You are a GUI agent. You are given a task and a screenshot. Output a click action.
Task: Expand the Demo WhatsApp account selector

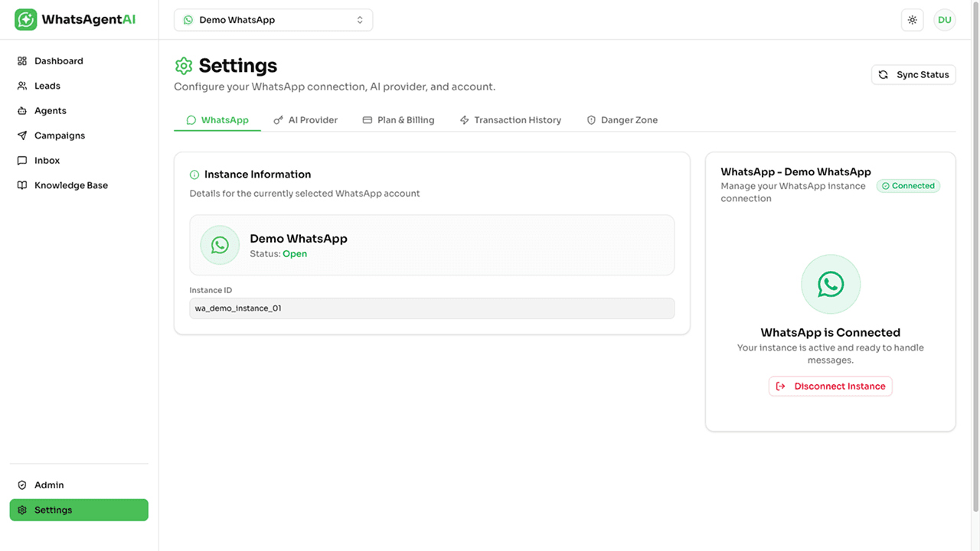tap(273, 20)
